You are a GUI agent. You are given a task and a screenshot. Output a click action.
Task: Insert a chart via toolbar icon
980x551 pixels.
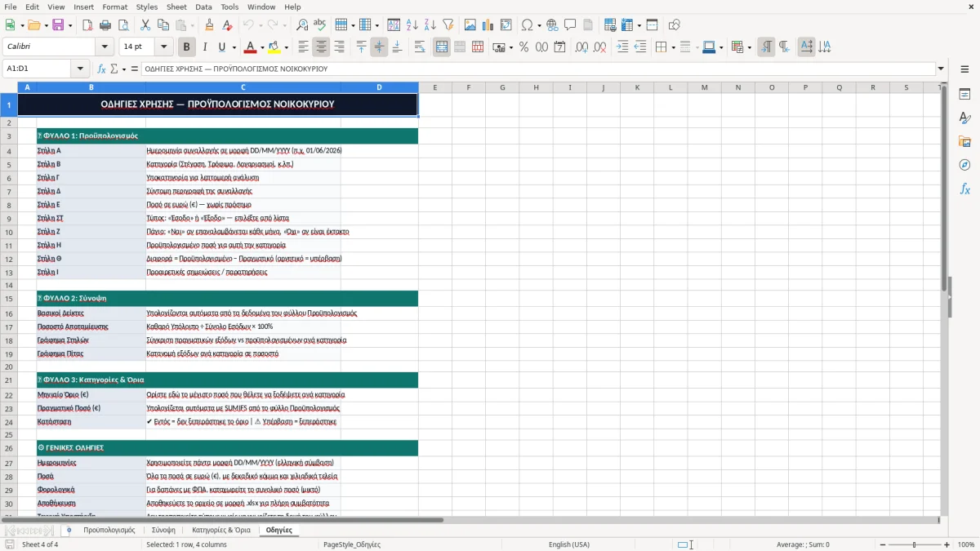(x=488, y=25)
